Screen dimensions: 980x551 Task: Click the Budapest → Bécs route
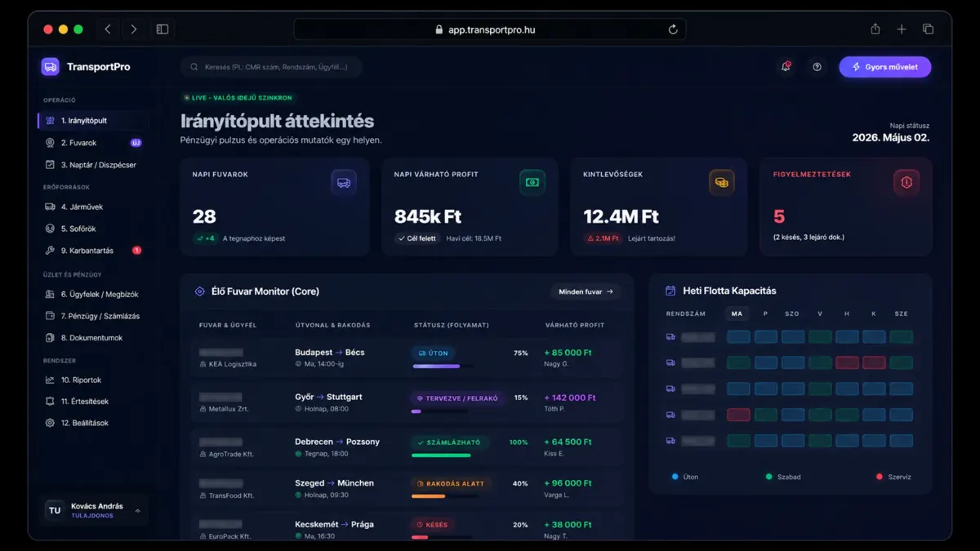(330, 353)
